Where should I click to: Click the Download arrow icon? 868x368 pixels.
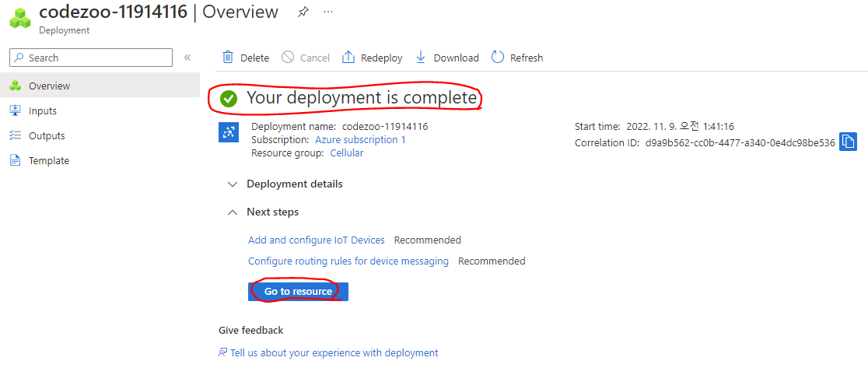pyautogui.click(x=420, y=58)
